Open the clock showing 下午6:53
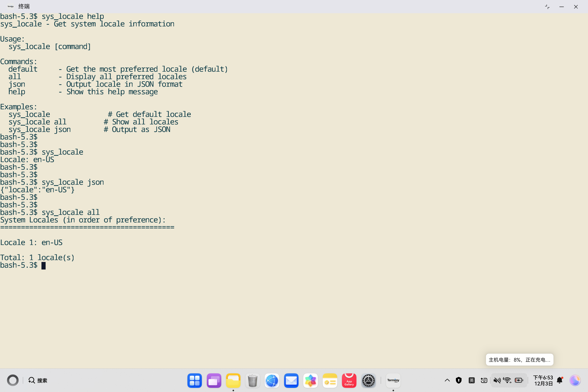This screenshot has height=392, width=588. coord(543,380)
